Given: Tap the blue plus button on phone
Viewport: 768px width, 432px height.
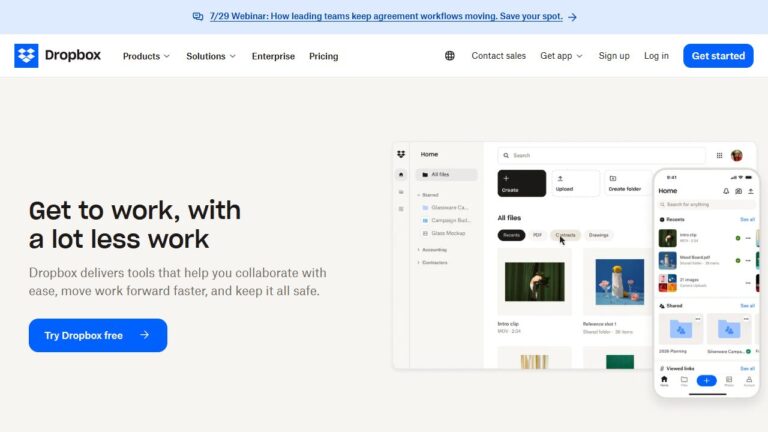Looking at the screenshot, I should click(x=706, y=381).
